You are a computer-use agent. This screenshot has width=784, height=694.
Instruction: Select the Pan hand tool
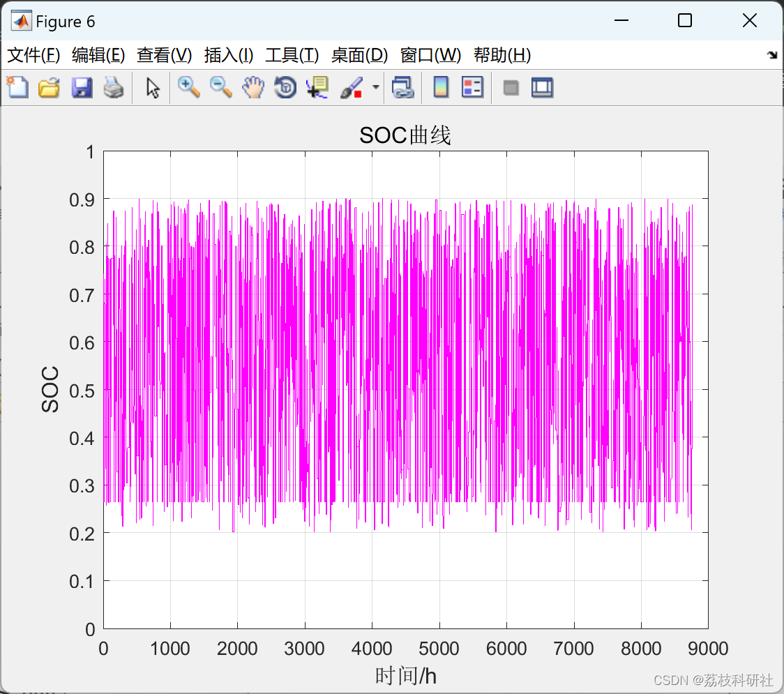click(253, 87)
